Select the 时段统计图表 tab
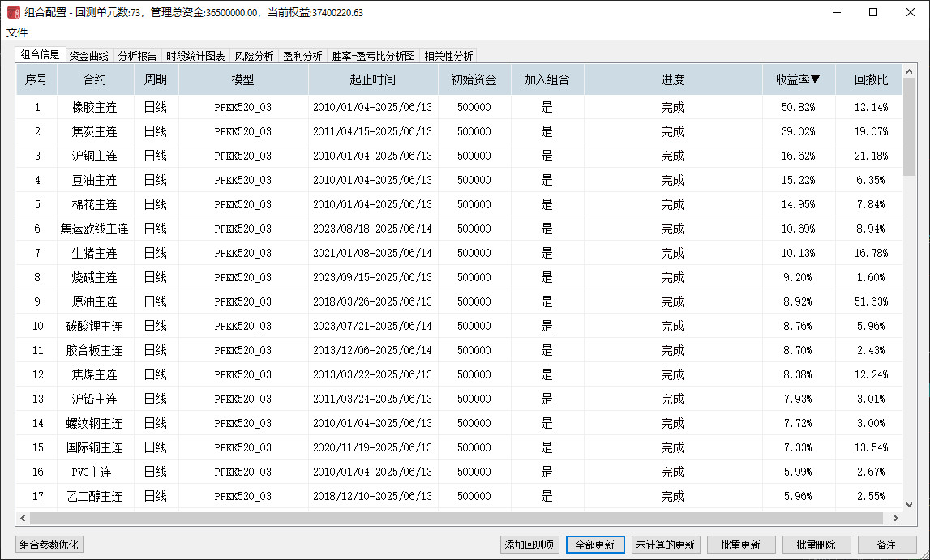The height and width of the screenshot is (560, 930). [x=195, y=56]
